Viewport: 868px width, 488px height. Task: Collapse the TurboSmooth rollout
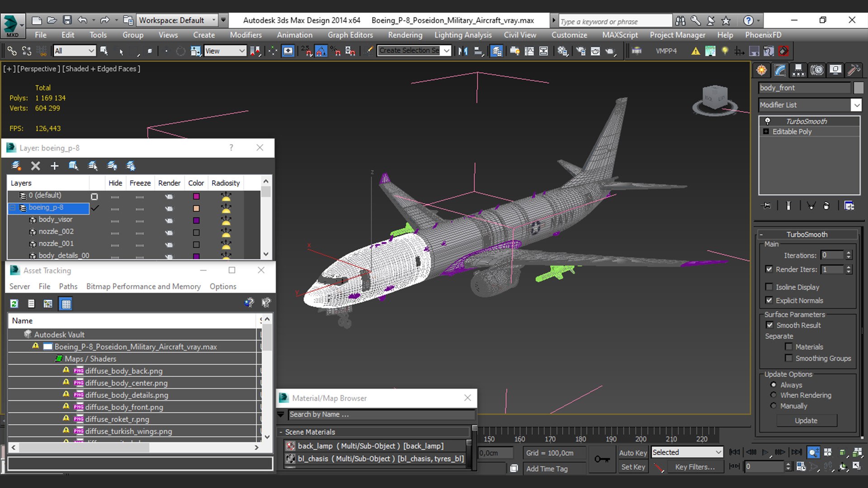pyautogui.click(x=808, y=234)
